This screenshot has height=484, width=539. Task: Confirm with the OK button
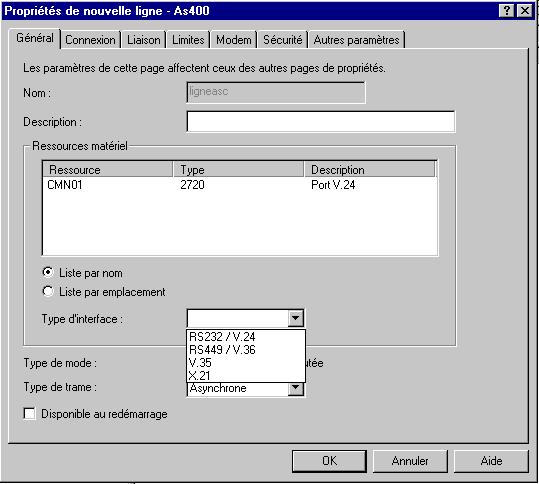[x=329, y=461]
